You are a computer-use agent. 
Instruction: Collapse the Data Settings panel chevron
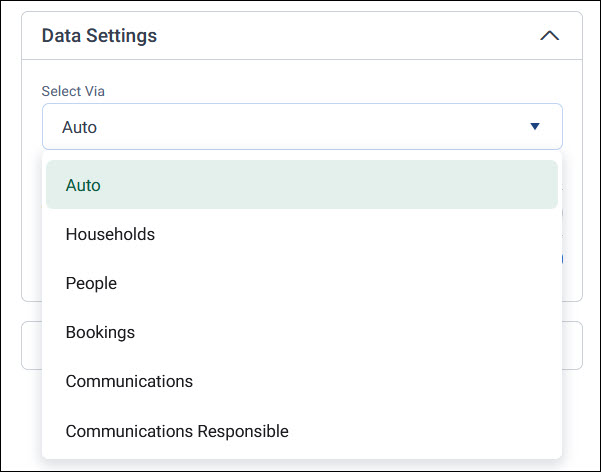coord(550,36)
